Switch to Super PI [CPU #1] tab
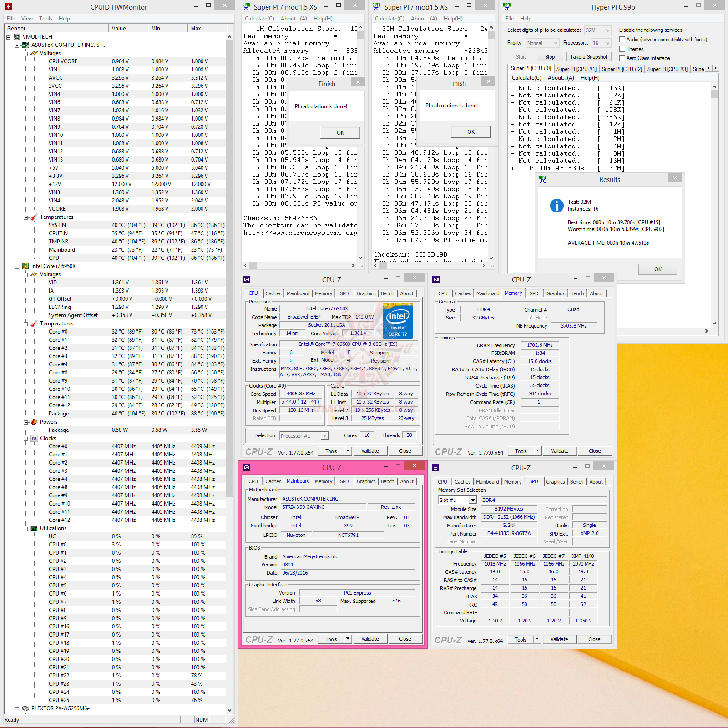Viewport: 728px width, 728px height. click(576, 69)
